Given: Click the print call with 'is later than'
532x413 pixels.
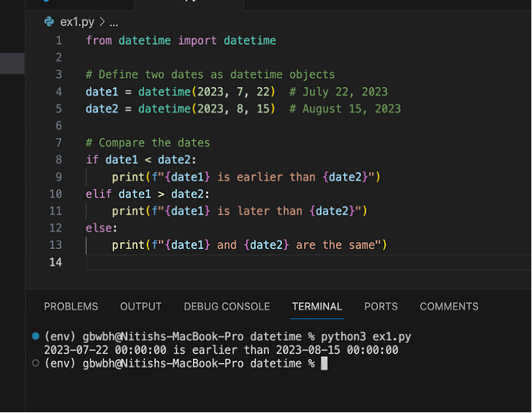Looking at the screenshot, I should coord(240,211).
